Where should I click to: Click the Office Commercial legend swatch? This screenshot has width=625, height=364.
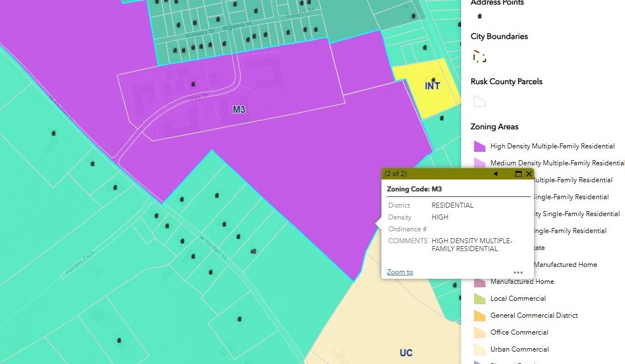tap(479, 332)
